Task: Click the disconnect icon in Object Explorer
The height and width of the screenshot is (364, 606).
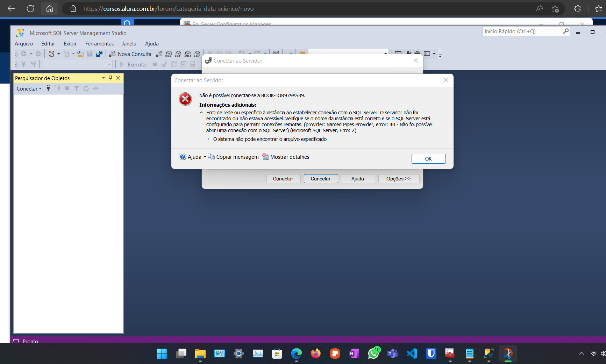Action: click(58, 88)
